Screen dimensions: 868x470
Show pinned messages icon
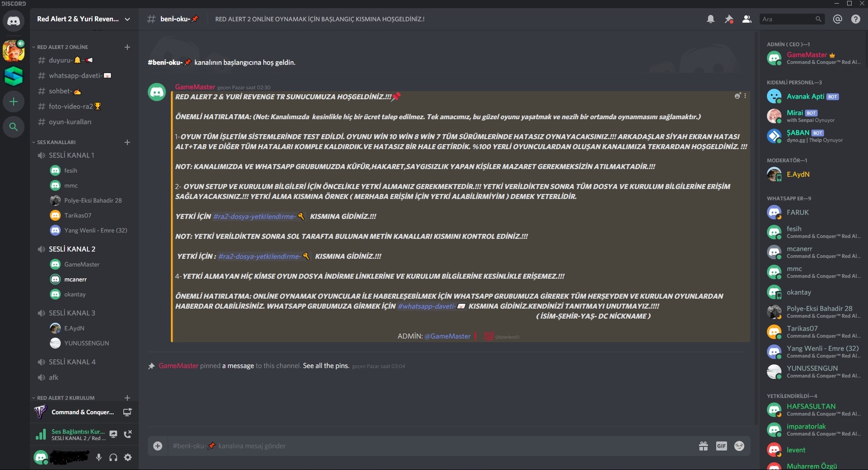729,19
